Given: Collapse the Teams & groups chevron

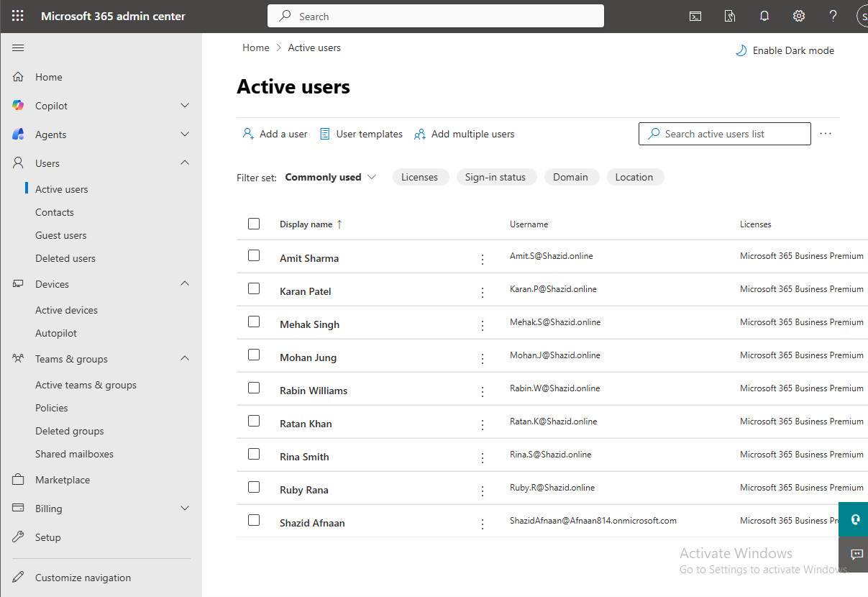Looking at the screenshot, I should [185, 359].
